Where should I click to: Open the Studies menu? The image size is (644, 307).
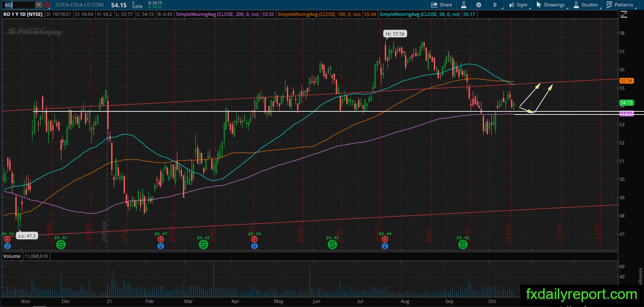(586, 5)
